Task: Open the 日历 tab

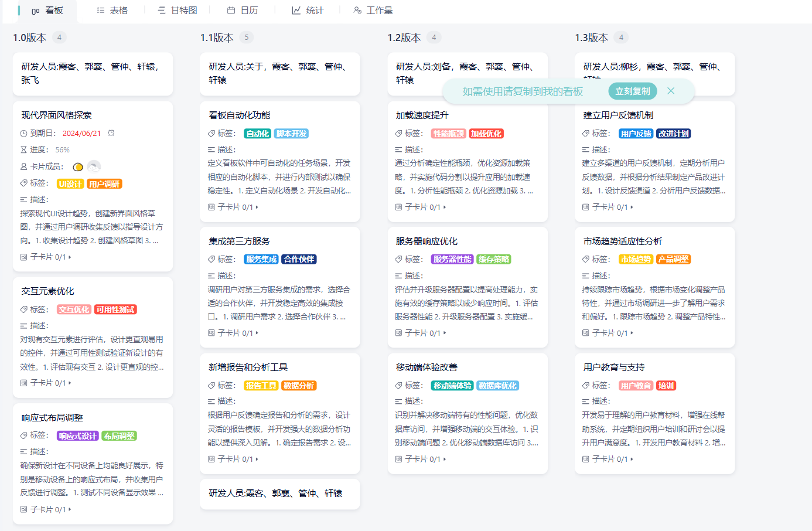Action: tap(243, 10)
